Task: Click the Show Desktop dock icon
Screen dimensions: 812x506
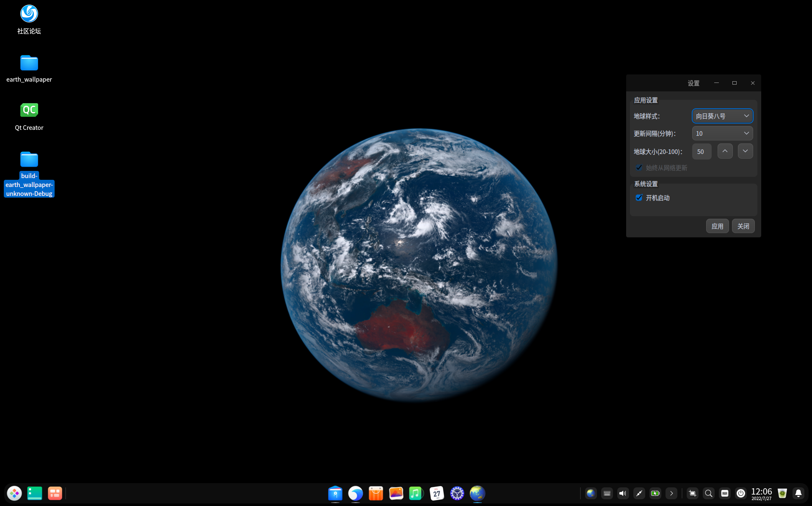Action: pyautogui.click(x=35, y=493)
